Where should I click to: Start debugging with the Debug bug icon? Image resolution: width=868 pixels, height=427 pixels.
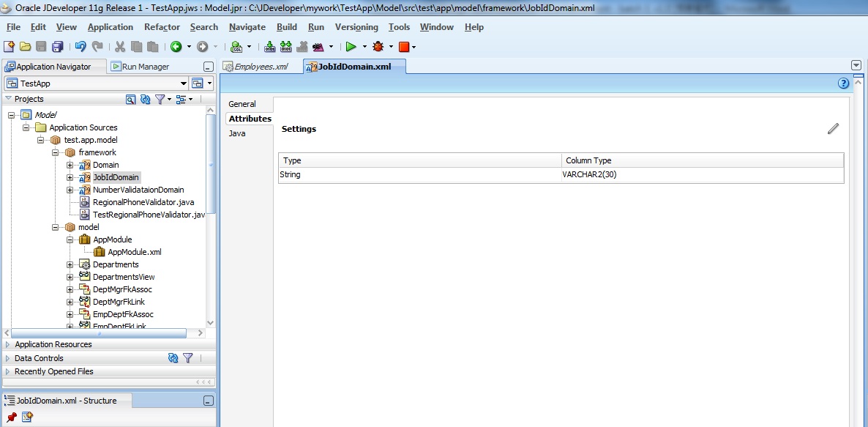378,46
